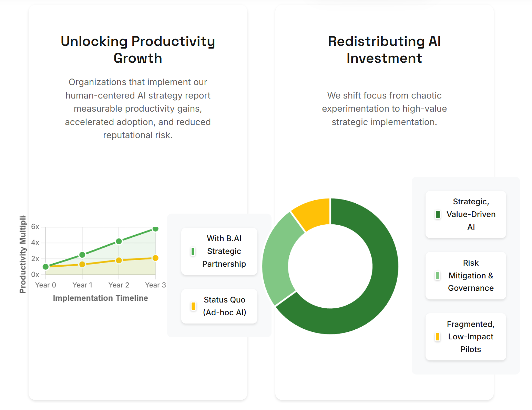Click the yellow Year 1 data point
This screenshot has width=532, height=410.
tap(82, 264)
